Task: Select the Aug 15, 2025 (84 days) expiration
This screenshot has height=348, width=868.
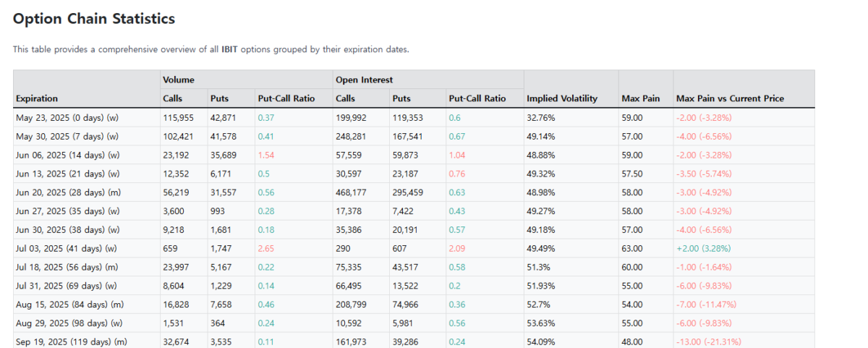Action: (72, 305)
